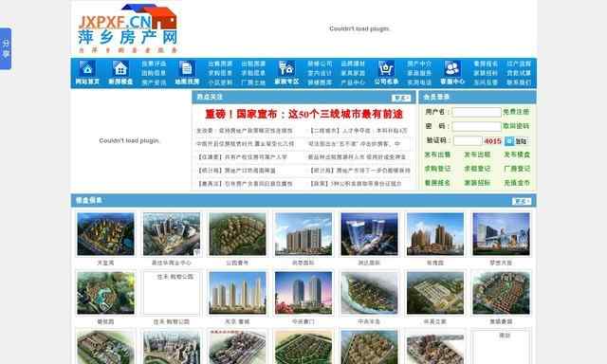Open the 家装招标 link in member panel
This screenshot has width=607, height=364.
[477, 183]
